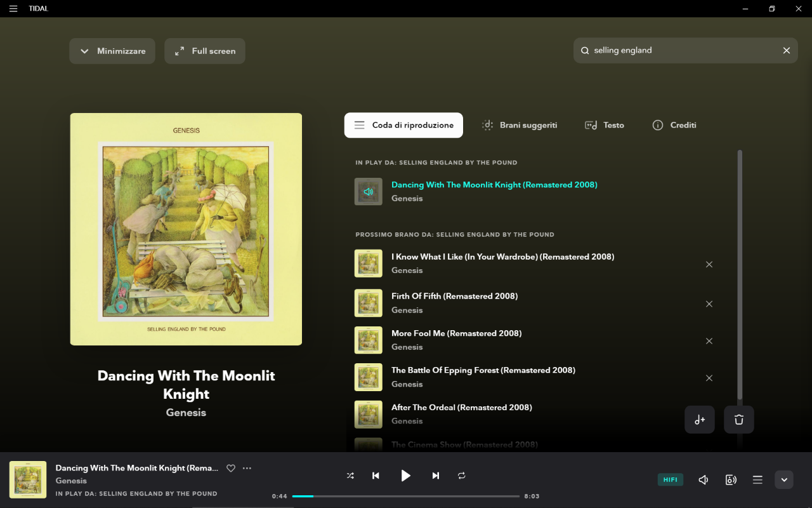The height and width of the screenshot is (508, 812).
Task: Switch to Coda di riproduzione tab
Action: pos(403,125)
